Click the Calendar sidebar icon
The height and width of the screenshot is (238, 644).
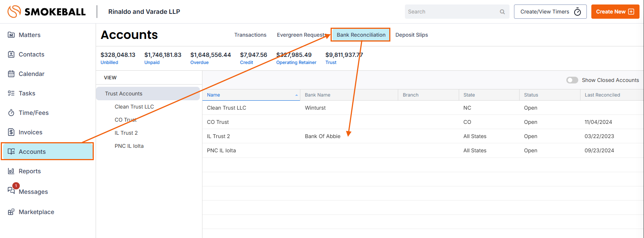[11, 74]
